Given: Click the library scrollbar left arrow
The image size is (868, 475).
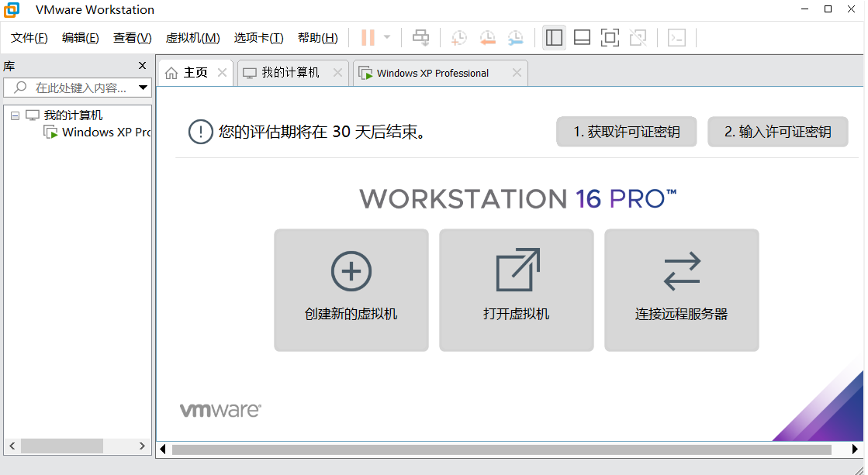Looking at the screenshot, I should click(12, 446).
